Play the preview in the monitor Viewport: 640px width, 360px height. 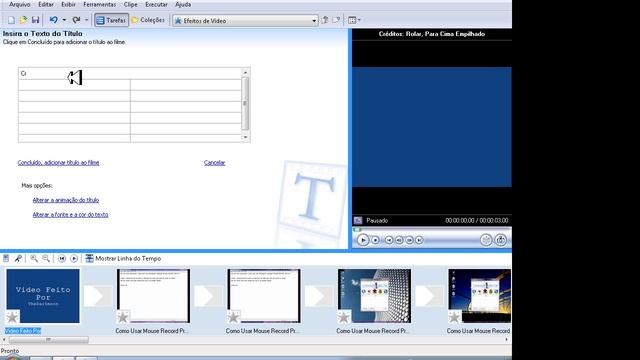[x=363, y=240]
